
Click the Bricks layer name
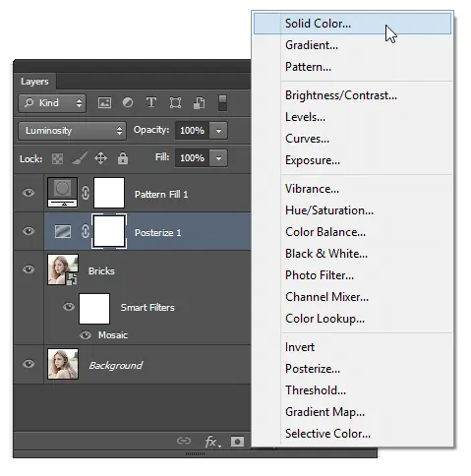(x=101, y=271)
